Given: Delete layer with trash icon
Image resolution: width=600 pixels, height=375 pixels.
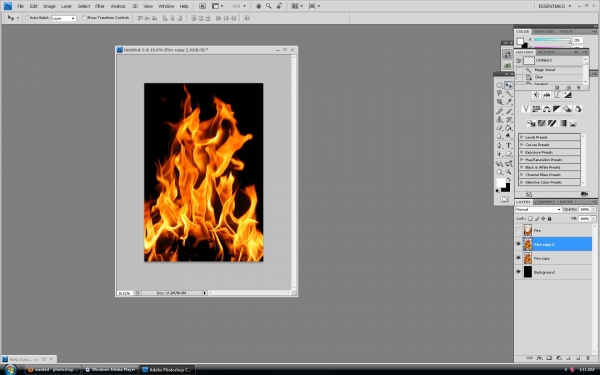Looking at the screenshot, I should point(588,358).
